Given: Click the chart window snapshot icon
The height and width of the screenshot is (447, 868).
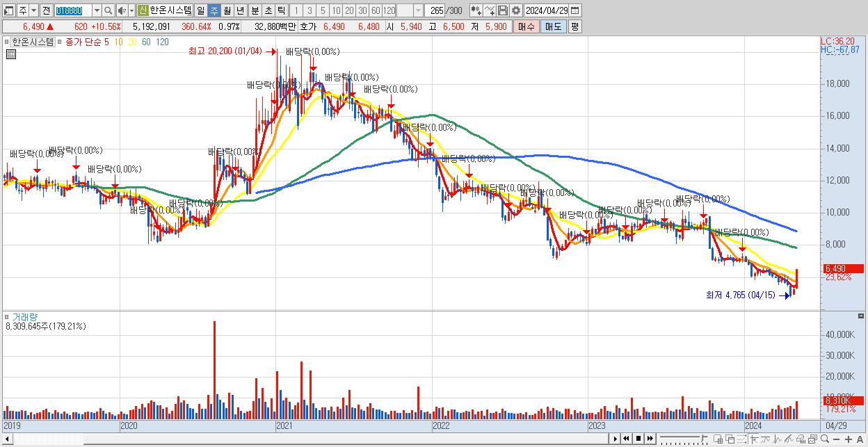Looking at the screenshot, I should (x=812, y=439).
